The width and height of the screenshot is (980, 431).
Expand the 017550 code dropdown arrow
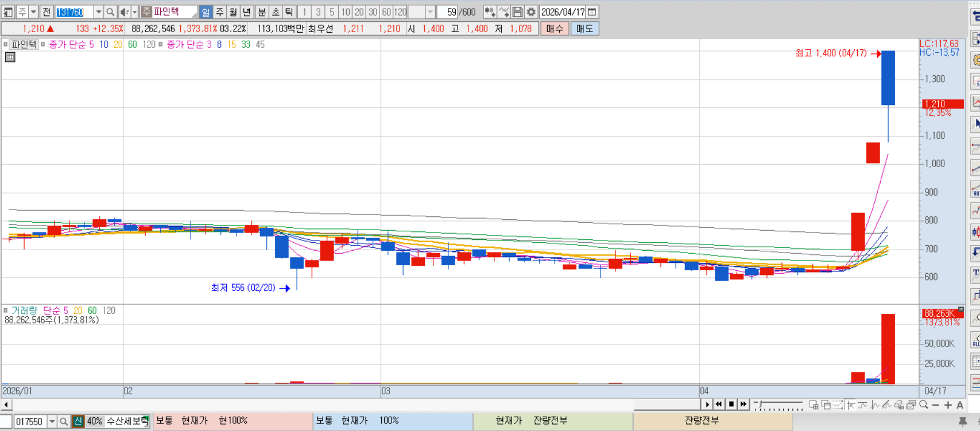point(52,422)
